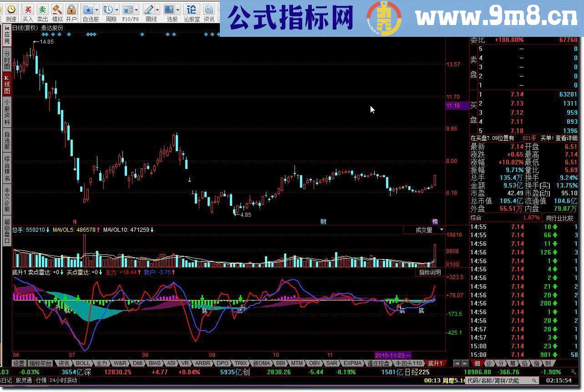The width and height of the screenshot is (584, 392).
Task: Click the 开户 padlock account icon
Action: point(71,9)
